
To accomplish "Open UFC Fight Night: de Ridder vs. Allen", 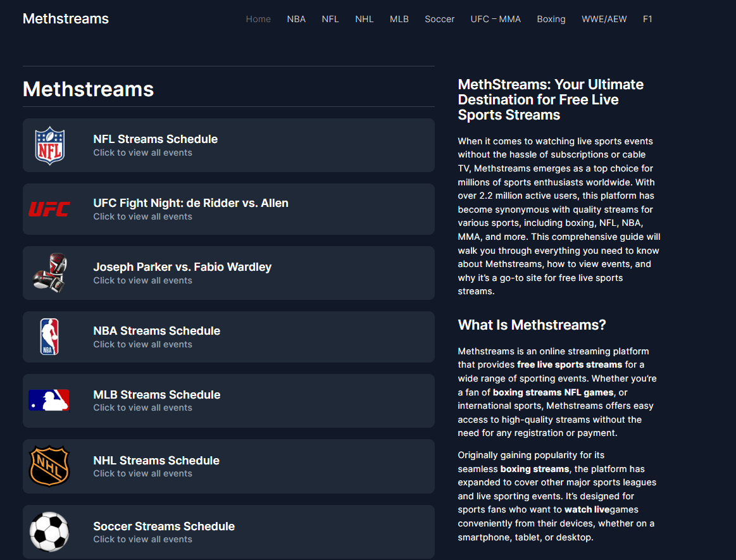I will (x=190, y=203).
